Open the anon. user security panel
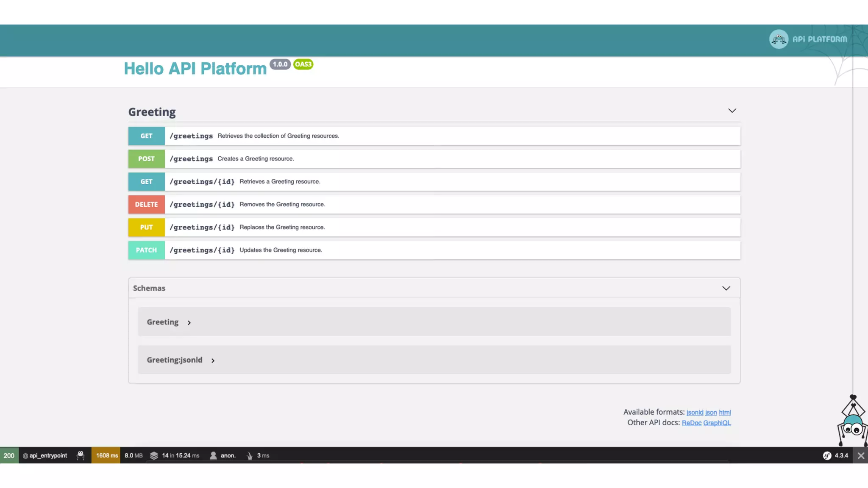The image size is (868, 488). pyautogui.click(x=223, y=455)
